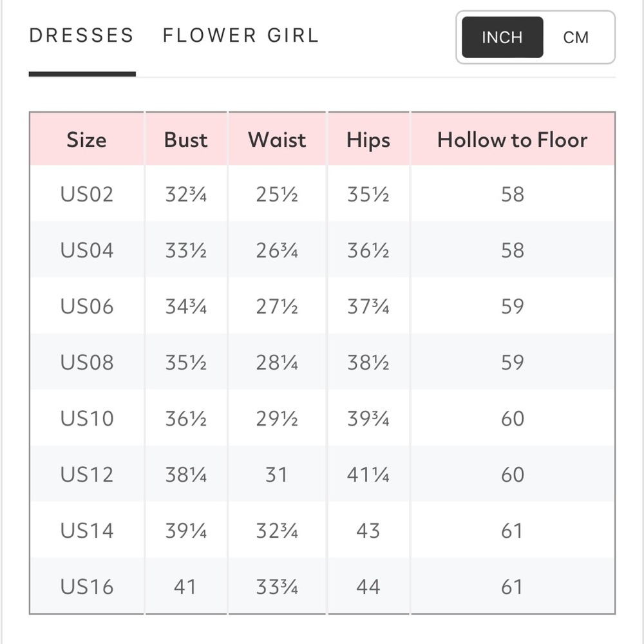Click the US12 waist value 31

(276, 475)
